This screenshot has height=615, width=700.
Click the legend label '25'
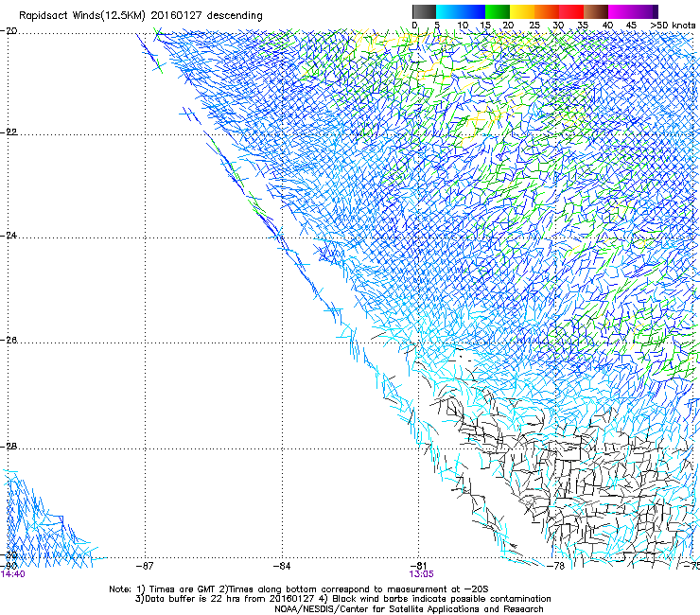[534, 26]
